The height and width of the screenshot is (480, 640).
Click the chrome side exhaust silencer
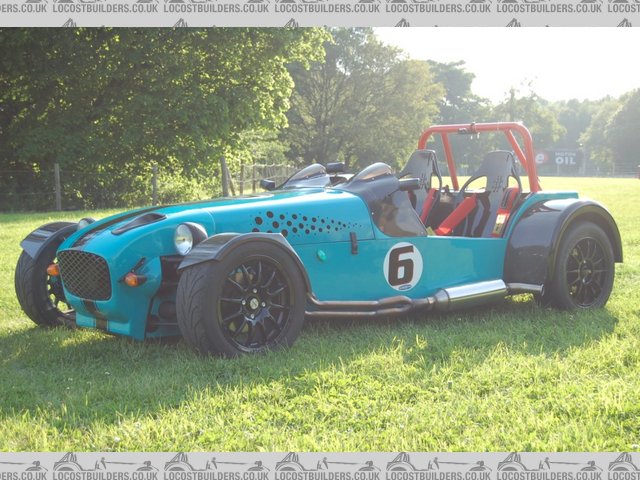pos(470,293)
